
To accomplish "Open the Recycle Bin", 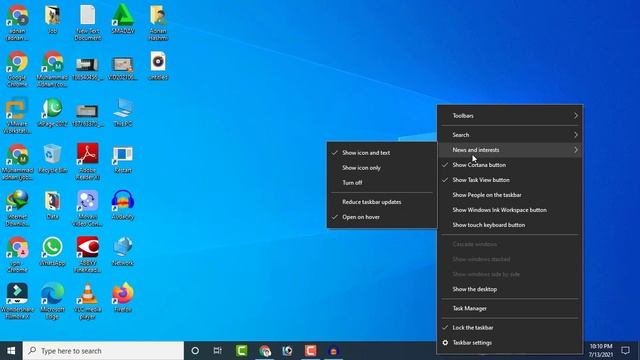I will 52,158.
